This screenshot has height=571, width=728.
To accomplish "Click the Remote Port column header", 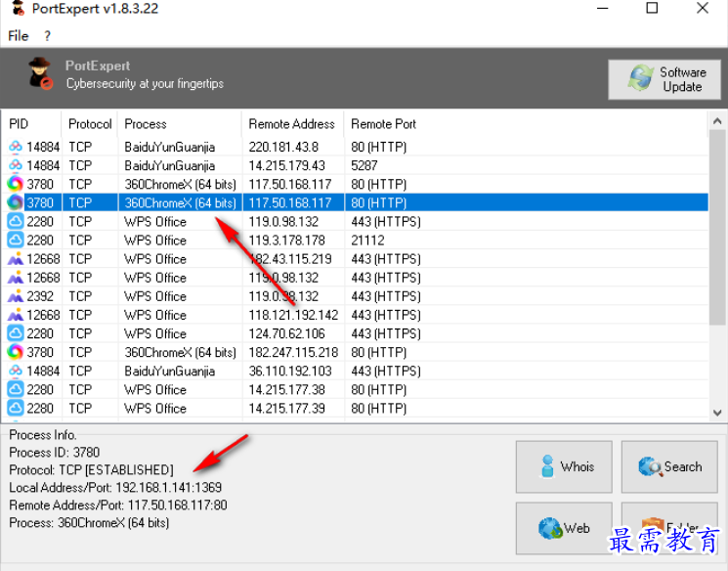I will click(x=383, y=124).
